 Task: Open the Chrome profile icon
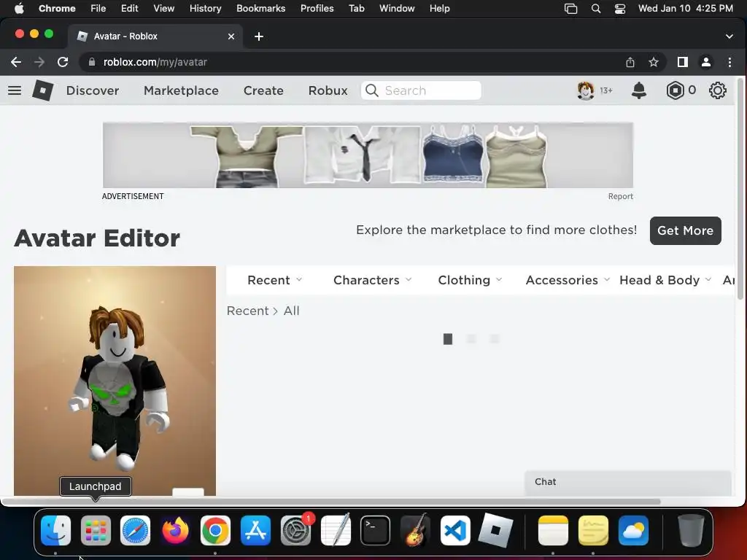[x=706, y=62]
